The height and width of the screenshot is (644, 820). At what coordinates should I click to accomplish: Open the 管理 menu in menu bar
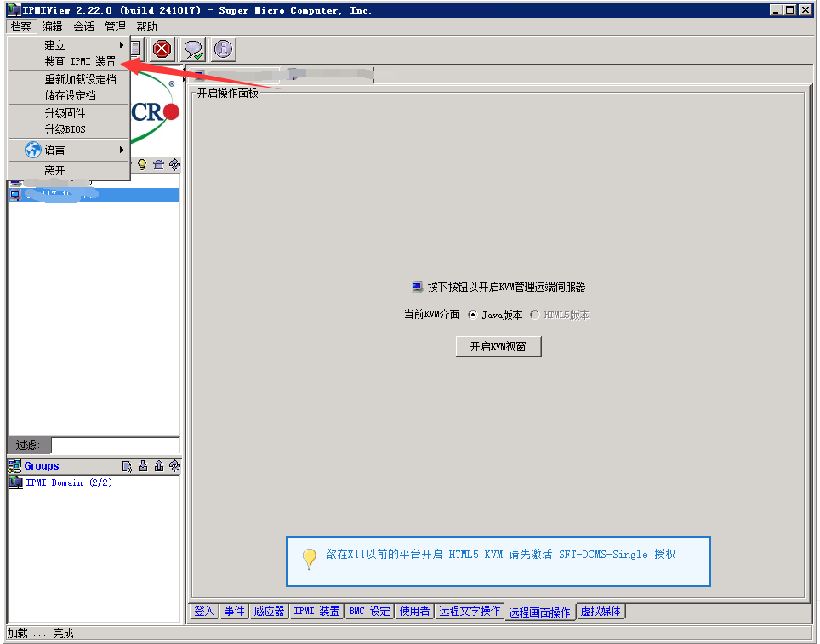point(115,26)
